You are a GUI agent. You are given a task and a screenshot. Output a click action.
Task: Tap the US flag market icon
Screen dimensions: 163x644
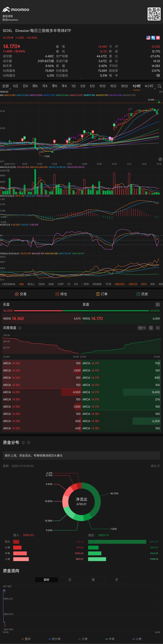click(148, 38)
